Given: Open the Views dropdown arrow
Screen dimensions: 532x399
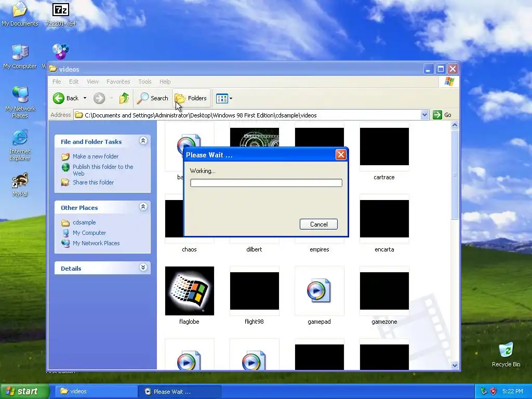Looking at the screenshot, I should (x=231, y=98).
